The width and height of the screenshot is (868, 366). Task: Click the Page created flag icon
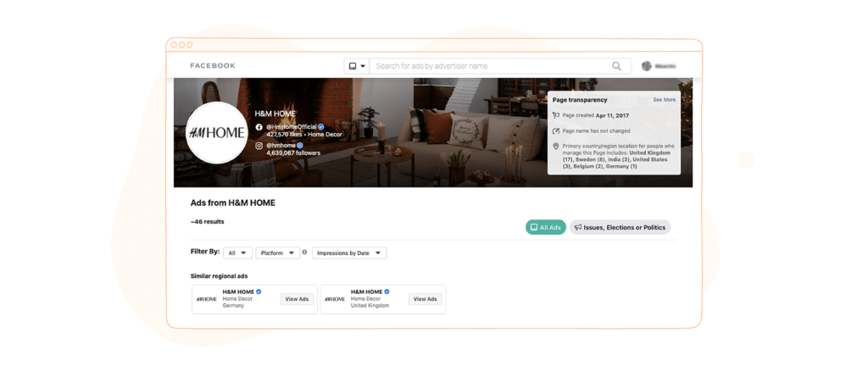(x=556, y=115)
